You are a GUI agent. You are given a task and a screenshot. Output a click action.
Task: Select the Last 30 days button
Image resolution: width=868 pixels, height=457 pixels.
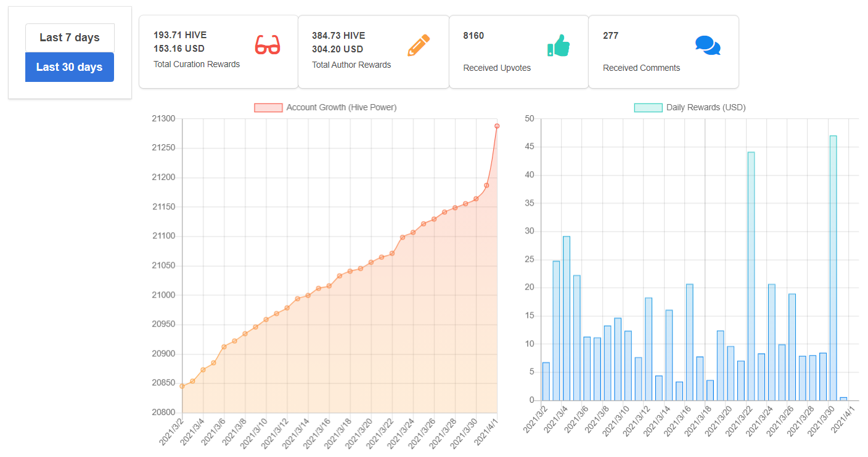coord(70,67)
